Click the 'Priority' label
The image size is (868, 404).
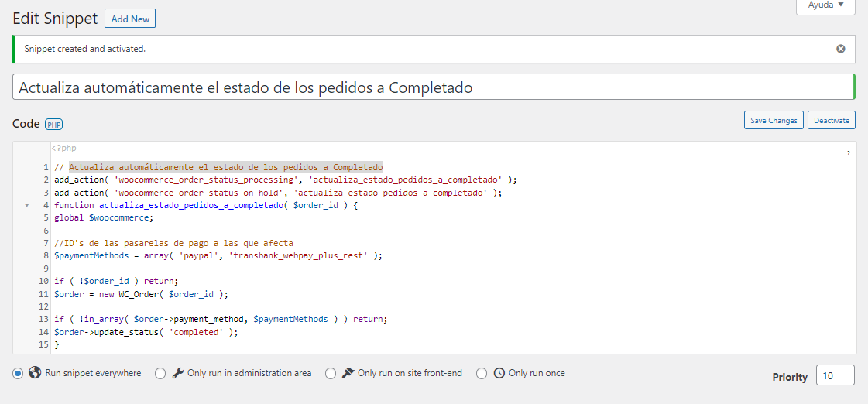point(790,378)
